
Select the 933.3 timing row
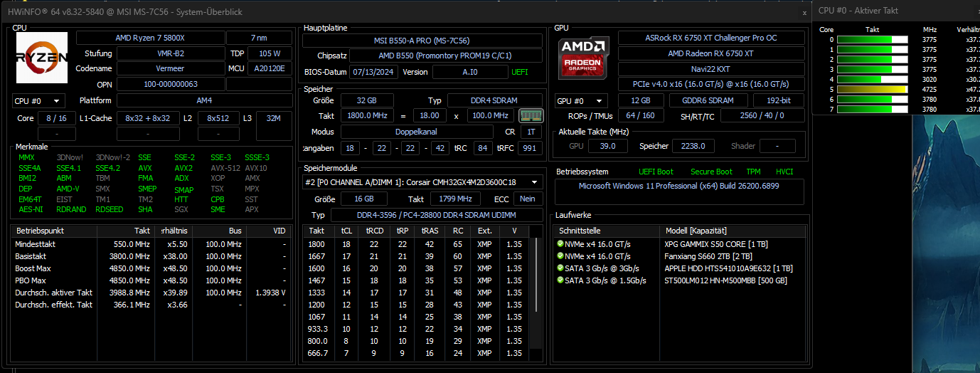pos(418,329)
